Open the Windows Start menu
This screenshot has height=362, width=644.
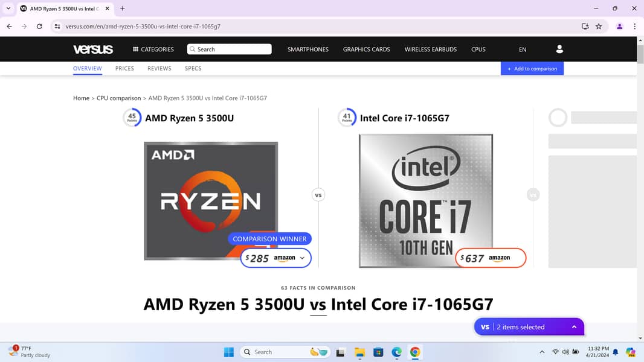[x=229, y=352]
